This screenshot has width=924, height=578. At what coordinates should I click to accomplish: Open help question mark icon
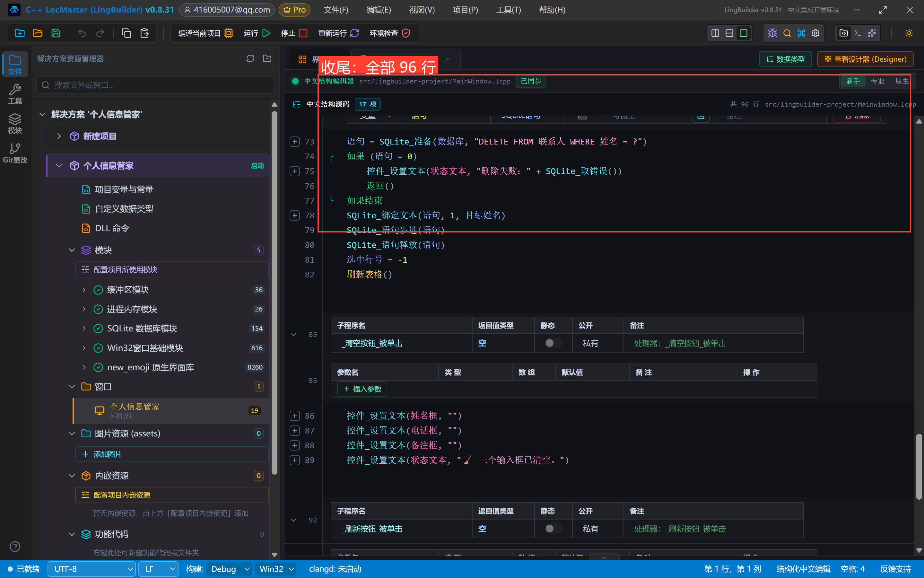coord(15,546)
